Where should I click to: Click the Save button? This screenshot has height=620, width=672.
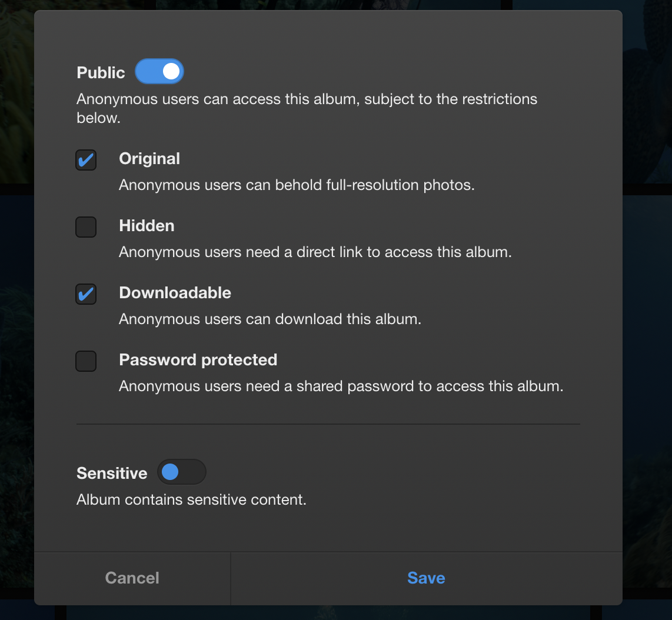click(426, 578)
